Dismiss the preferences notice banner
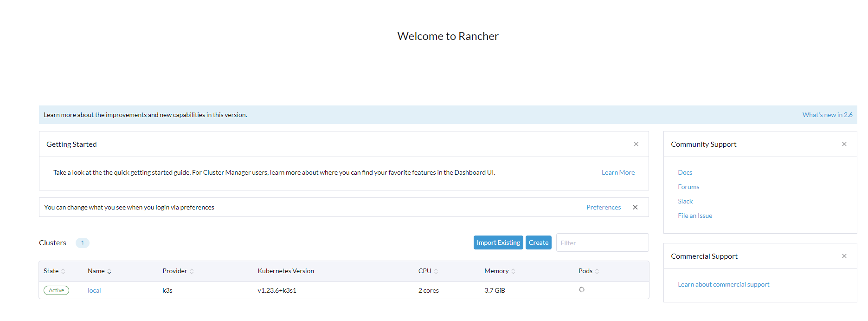868x321 pixels. pos(635,207)
